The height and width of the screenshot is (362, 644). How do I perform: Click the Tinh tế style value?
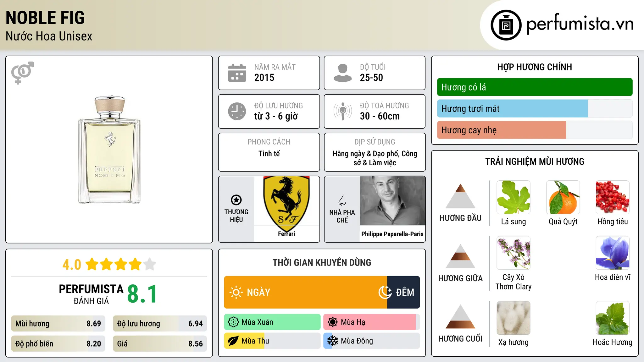269,154
